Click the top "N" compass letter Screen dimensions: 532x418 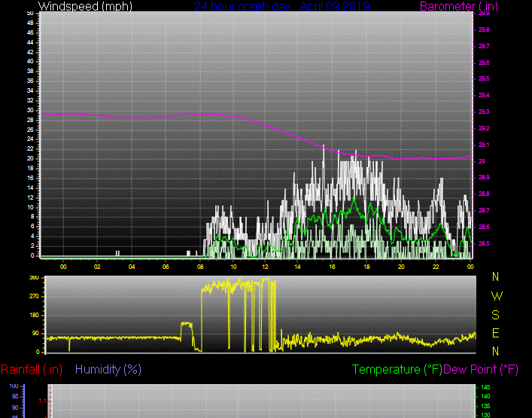(495, 276)
